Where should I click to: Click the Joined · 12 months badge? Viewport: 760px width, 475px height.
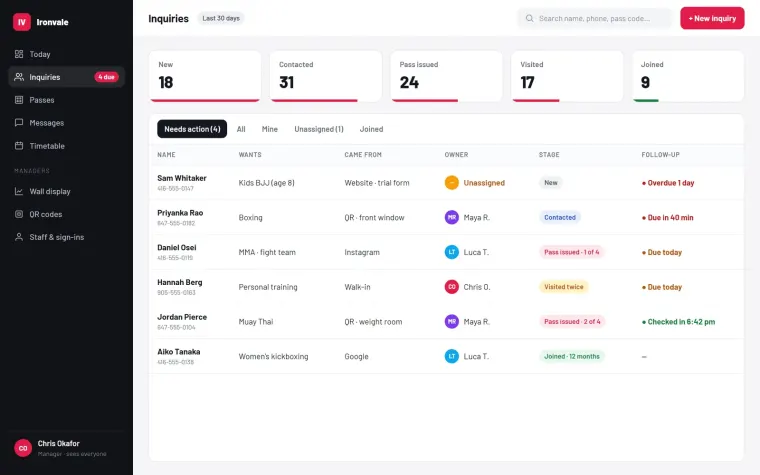coord(571,356)
